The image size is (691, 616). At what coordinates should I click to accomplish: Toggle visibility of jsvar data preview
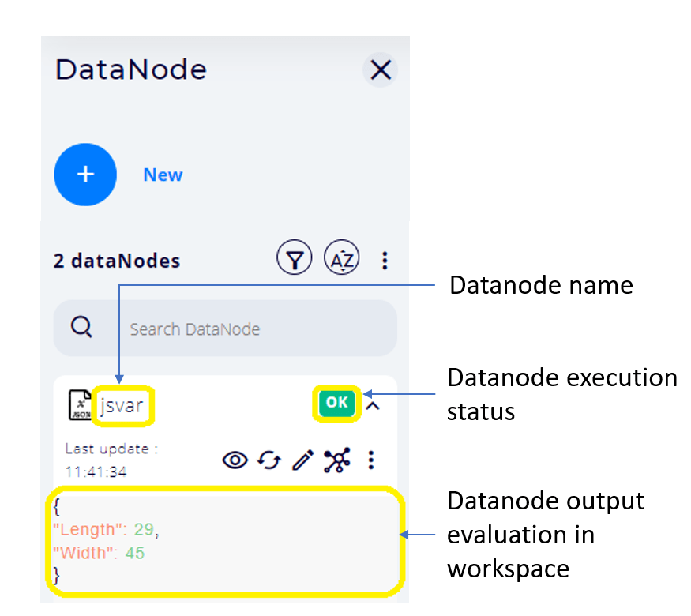click(235, 460)
